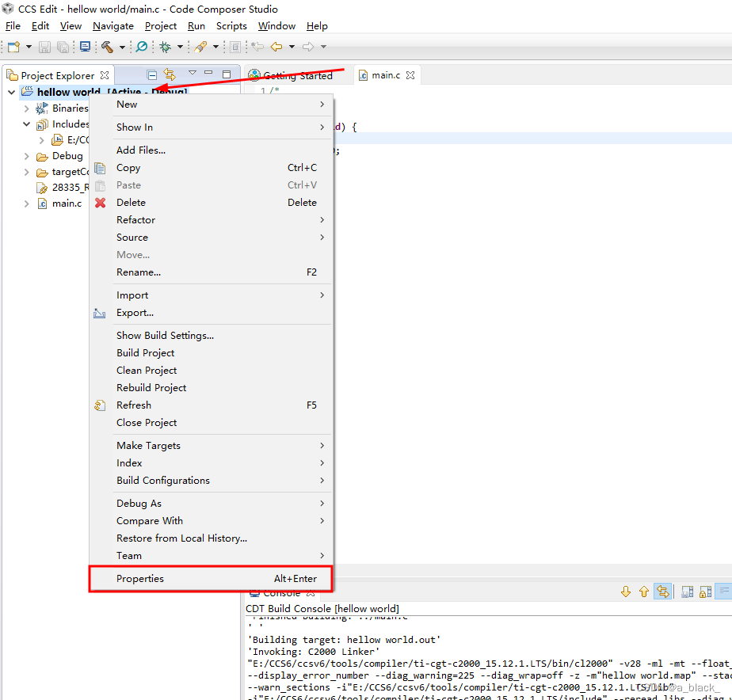The width and height of the screenshot is (732, 700).
Task: Click the Forward navigation arrow icon
Action: pyautogui.click(x=308, y=47)
